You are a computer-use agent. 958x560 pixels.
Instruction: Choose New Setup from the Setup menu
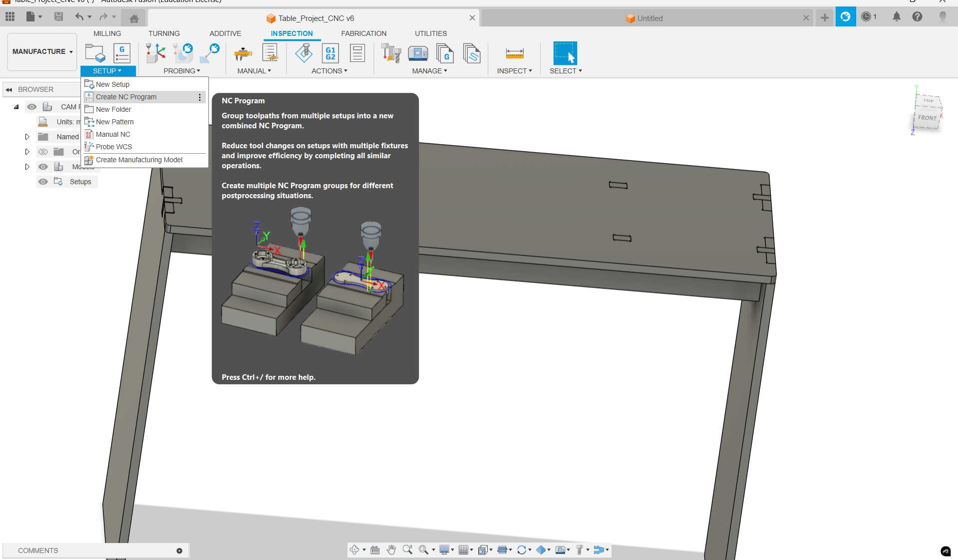[145, 84]
